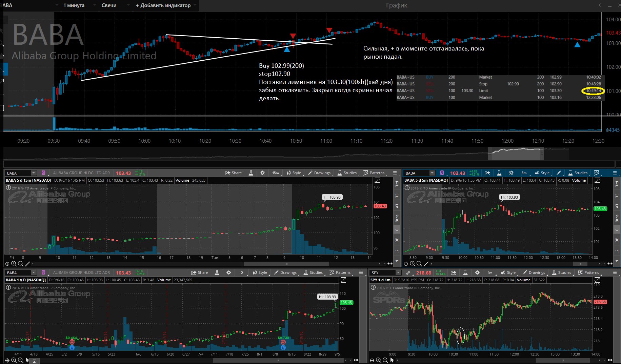Viewport: 621px width, 364px height.
Task: Click the SPY symbol input field
Action: click(382, 272)
